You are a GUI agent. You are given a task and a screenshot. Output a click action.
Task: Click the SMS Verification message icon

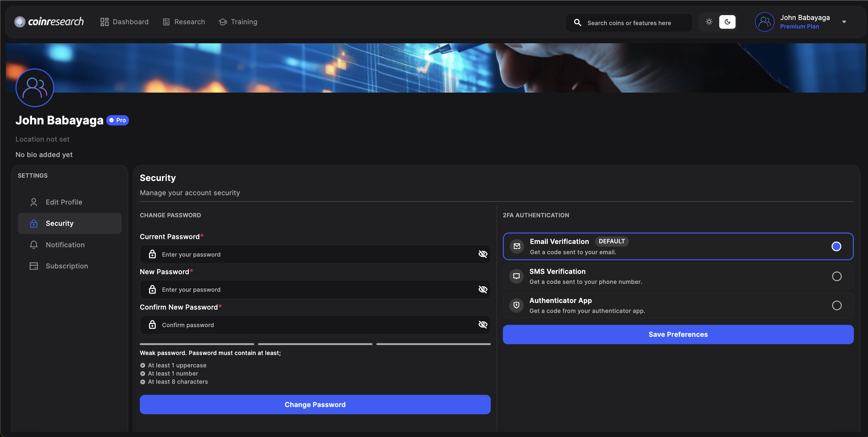coord(516,276)
